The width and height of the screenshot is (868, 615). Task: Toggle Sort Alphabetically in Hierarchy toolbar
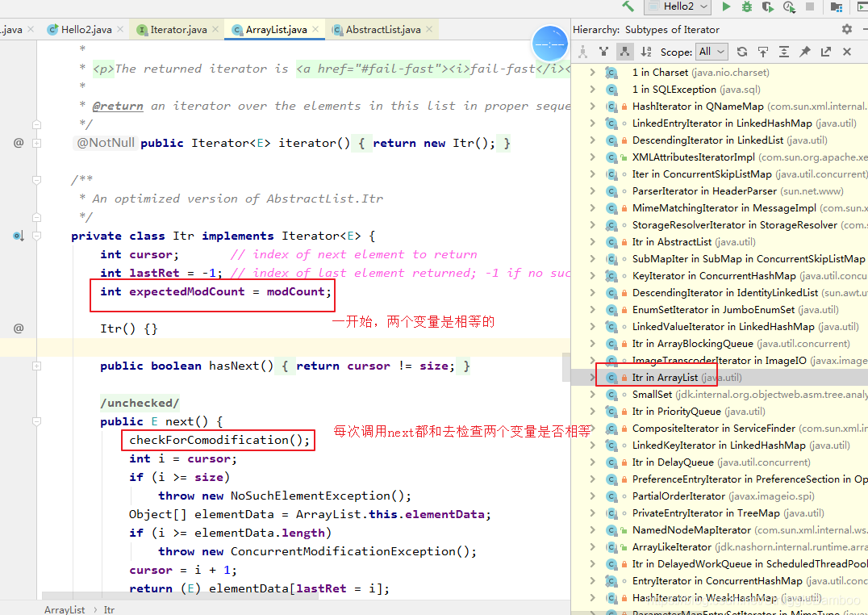point(645,52)
